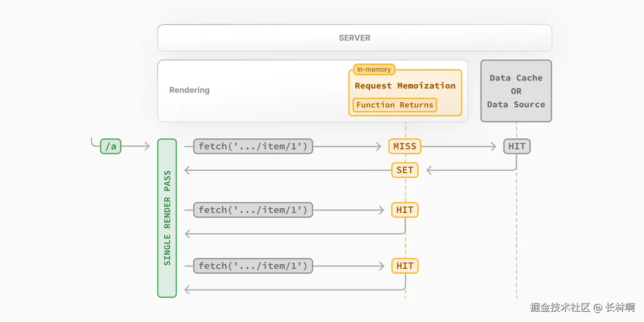Click the arrowhead pointing at the gray HIT badge

(493, 147)
